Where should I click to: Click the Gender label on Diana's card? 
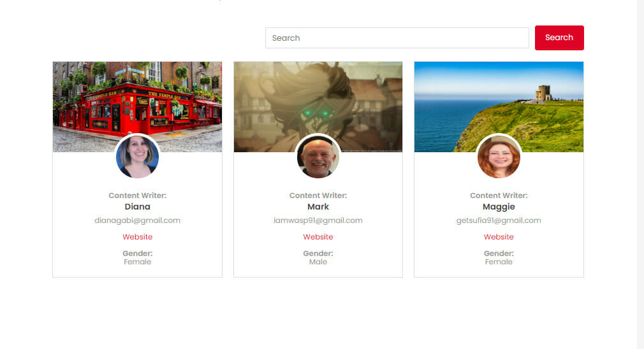(x=137, y=253)
